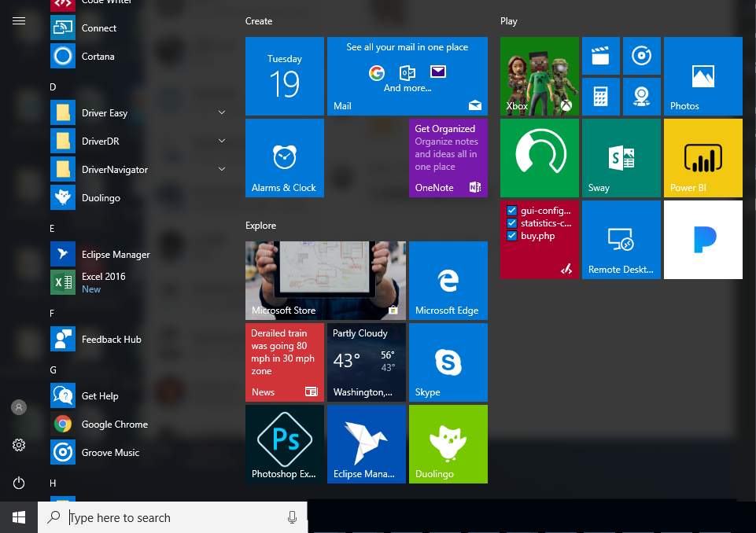Viewport: 756px width, 533px height.
Task: Expand the Driver Easy app group
Action: [221, 112]
